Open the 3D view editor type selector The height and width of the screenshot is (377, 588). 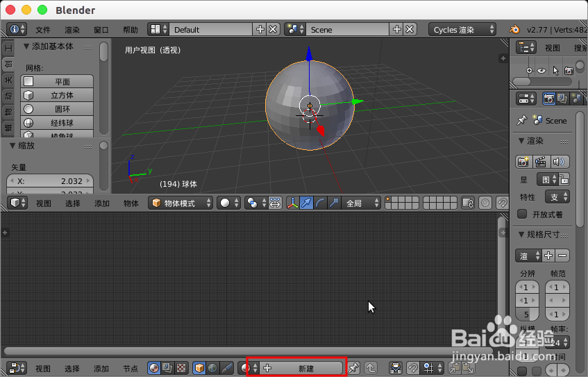tap(17, 203)
